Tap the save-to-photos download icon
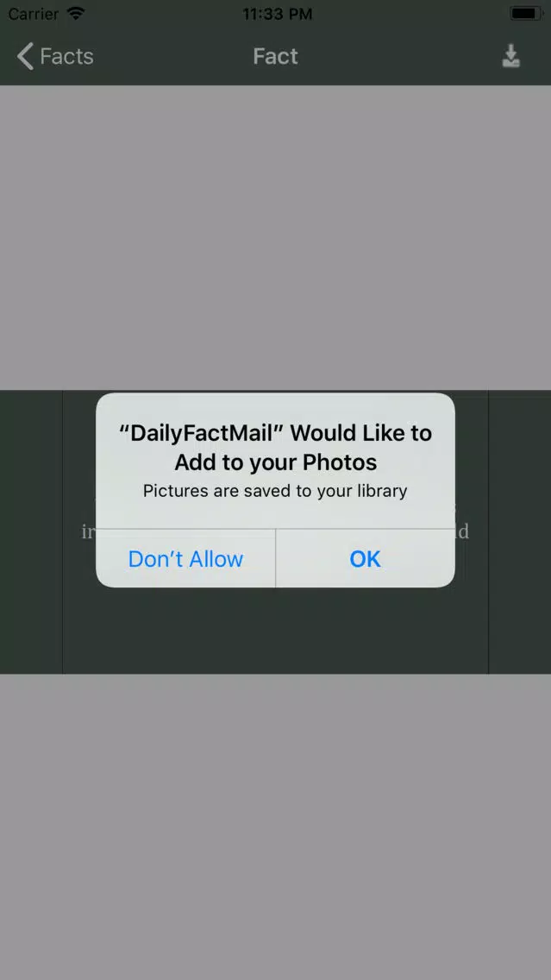The width and height of the screenshot is (551, 980). 511,56
